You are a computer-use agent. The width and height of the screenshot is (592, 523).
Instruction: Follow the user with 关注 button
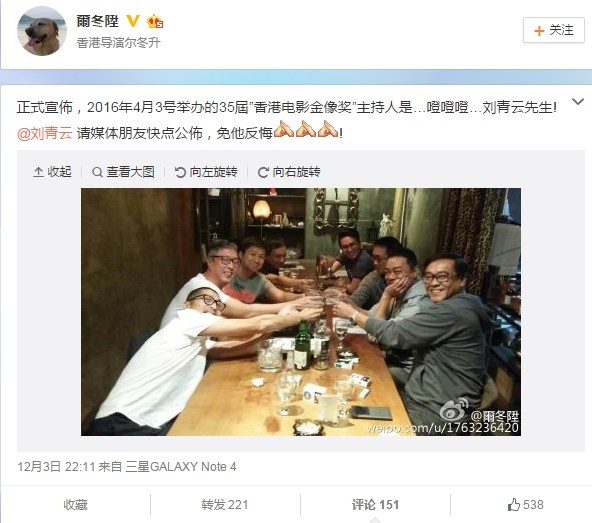(553, 30)
